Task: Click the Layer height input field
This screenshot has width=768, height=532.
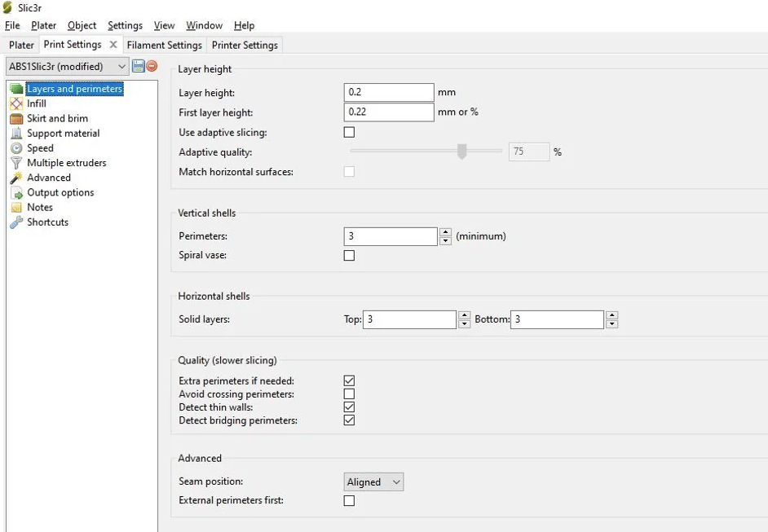Action: pos(389,92)
